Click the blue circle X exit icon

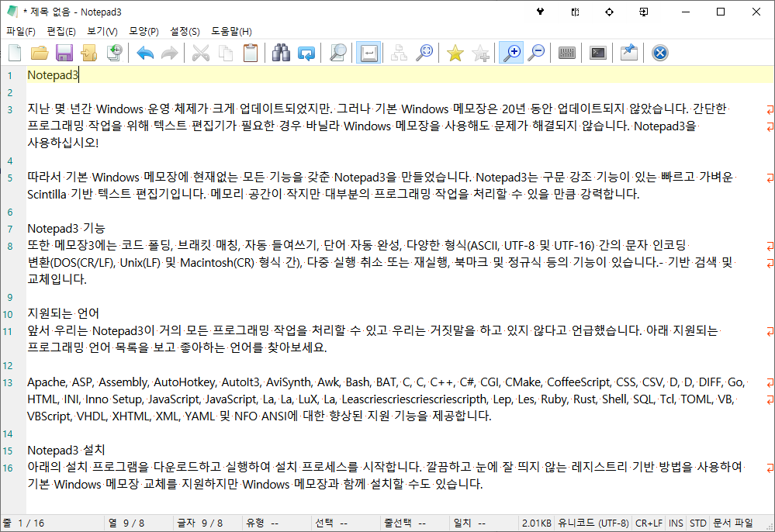[660, 53]
